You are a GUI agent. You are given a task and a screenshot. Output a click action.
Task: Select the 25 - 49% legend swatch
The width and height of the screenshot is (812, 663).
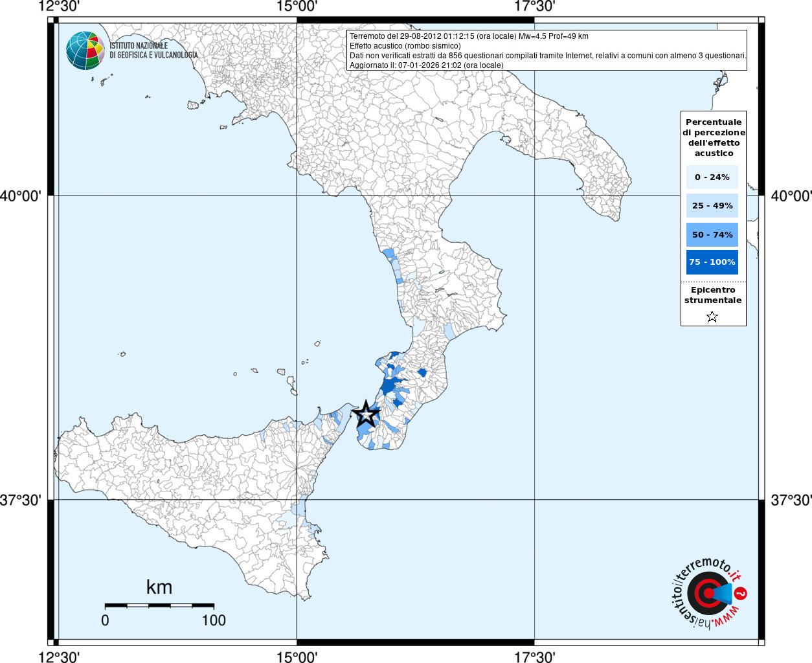point(712,206)
